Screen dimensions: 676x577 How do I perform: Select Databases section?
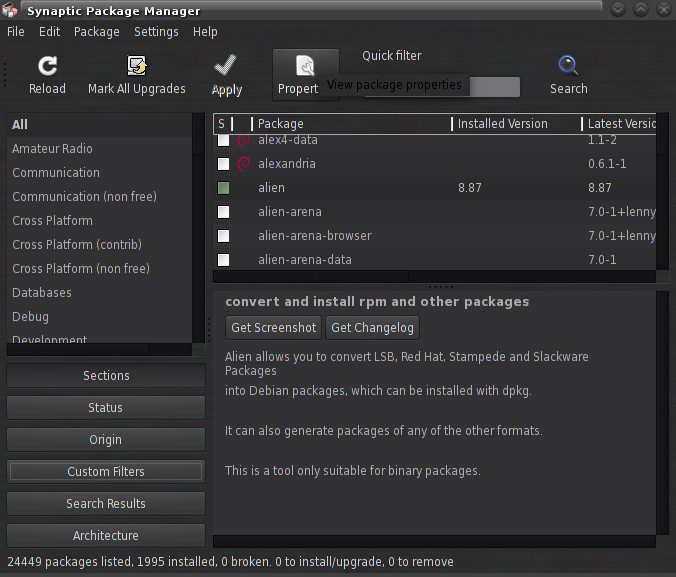click(x=99, y=293)
